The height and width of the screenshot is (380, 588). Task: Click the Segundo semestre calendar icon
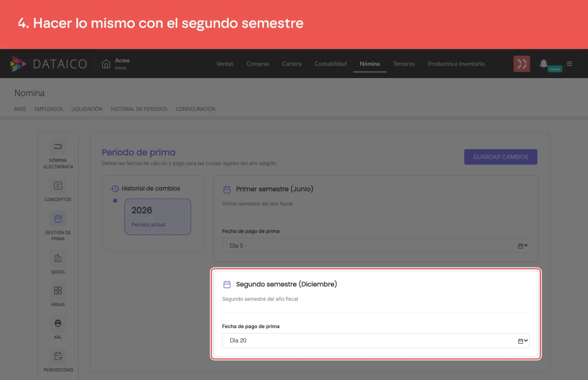click(227, 284)
